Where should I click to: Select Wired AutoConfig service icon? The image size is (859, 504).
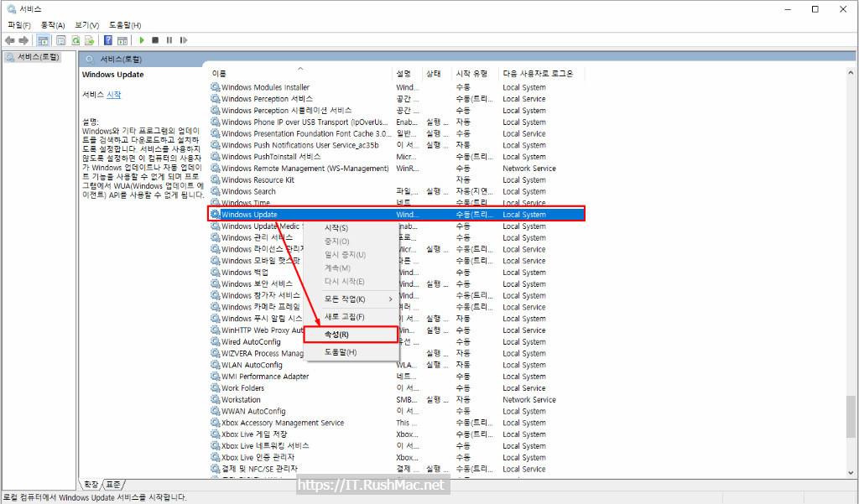click(216, 342)
